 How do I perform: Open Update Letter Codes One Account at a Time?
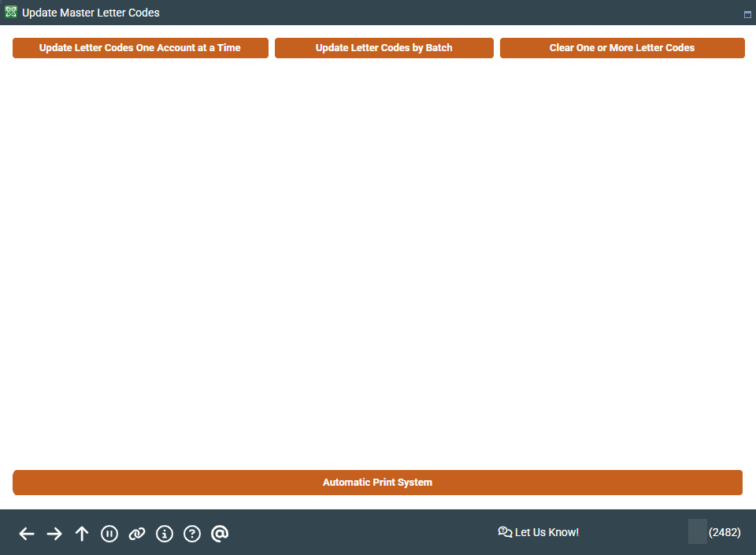click(140, 48)
